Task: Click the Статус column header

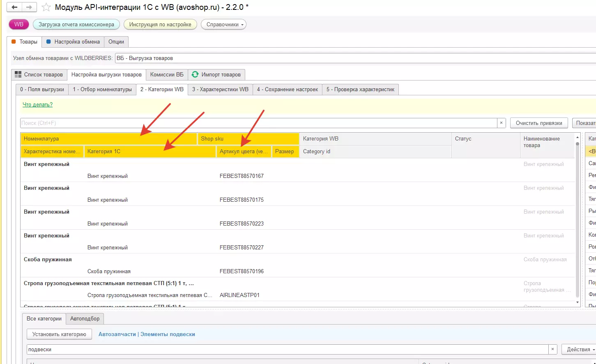Action: click(x=486, y=145)
